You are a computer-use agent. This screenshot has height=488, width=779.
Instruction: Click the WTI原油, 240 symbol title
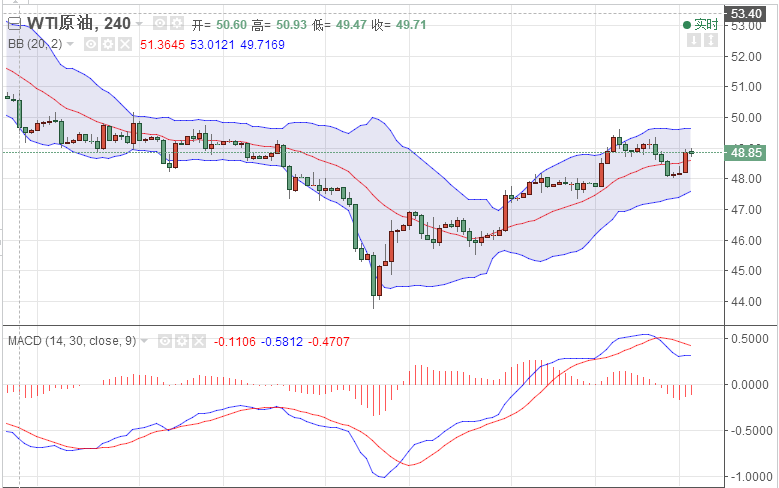[79, 23]
